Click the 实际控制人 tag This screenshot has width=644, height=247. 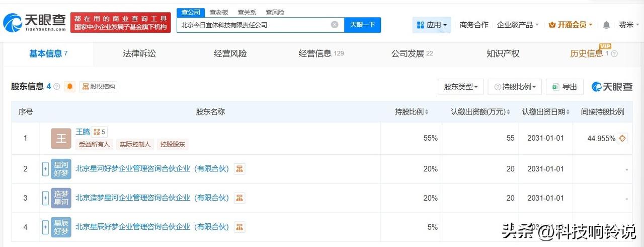pos(135,145)
